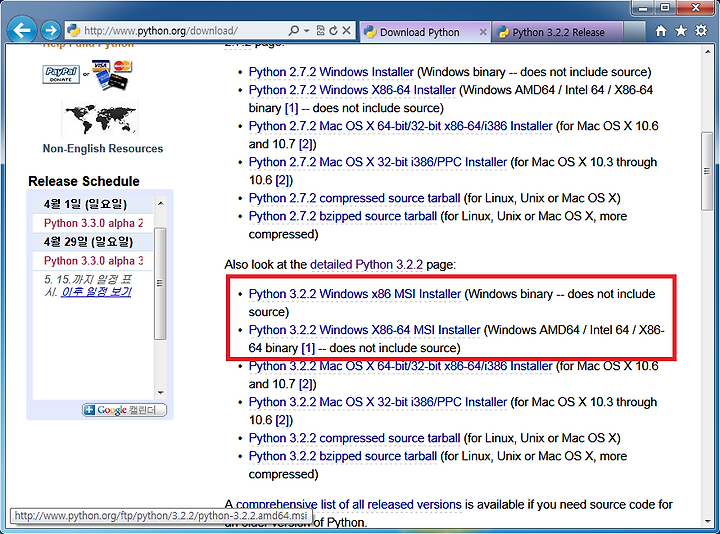Screen dimensions: 720x534
Task: Click the page scrollbar up arrow
Action: [707, 51]
